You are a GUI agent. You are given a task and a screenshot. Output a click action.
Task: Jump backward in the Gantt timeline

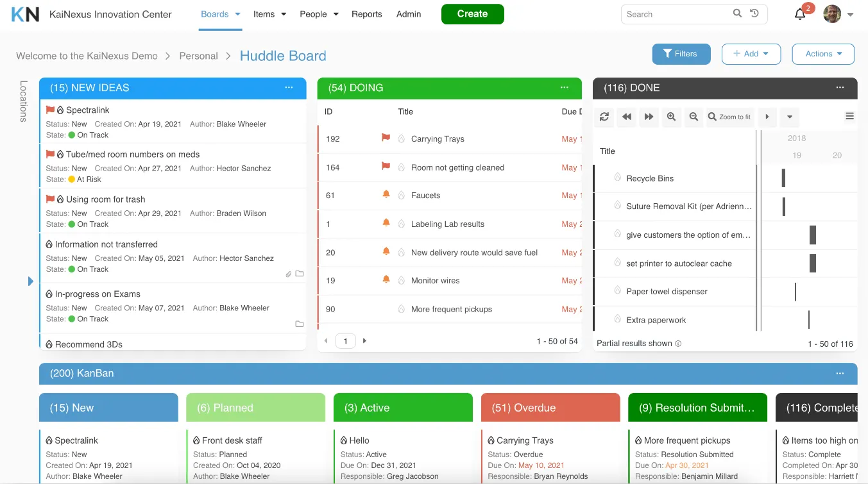point(627,117)
